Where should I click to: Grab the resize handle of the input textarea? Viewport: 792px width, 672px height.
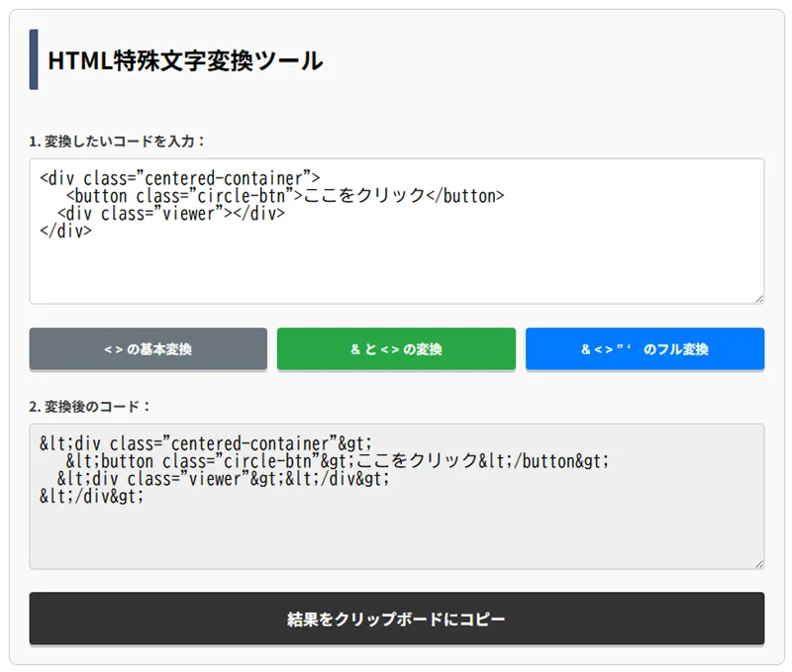click(758, 298)
